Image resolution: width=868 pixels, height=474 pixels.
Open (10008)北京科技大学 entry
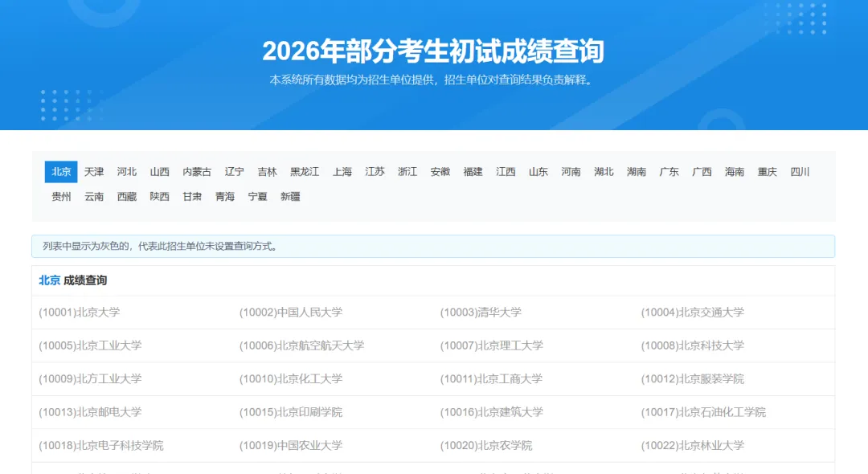tap(693, 345)
